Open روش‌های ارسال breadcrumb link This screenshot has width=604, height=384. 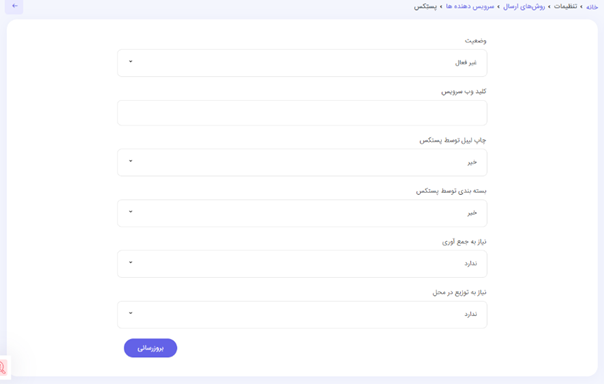coord(524,7)
